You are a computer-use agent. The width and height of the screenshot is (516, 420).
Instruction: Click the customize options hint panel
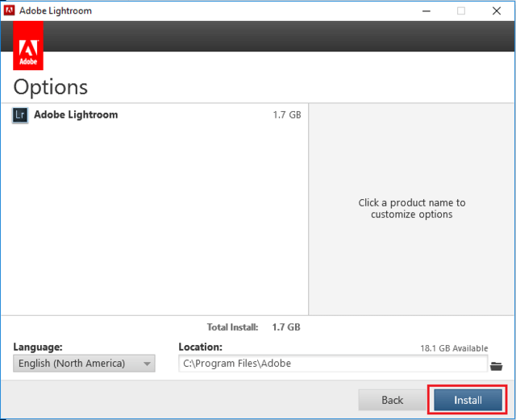[412, 209]
